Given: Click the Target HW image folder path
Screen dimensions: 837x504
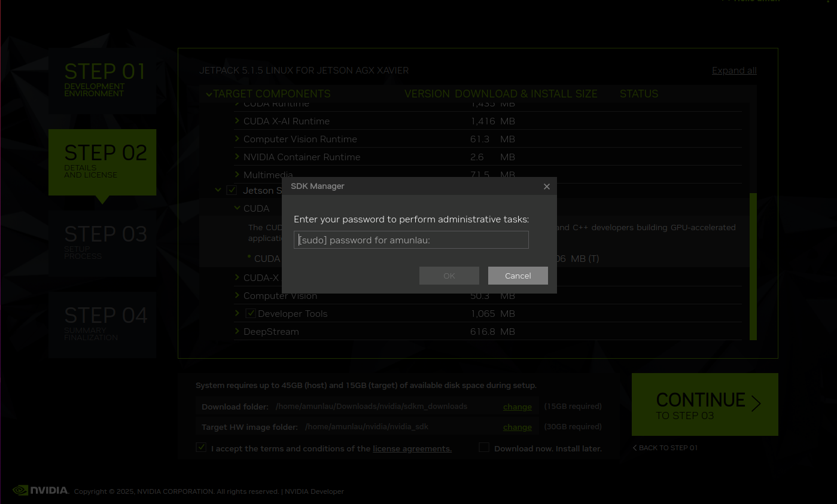Looking at the screenshot, I should 367,426.
